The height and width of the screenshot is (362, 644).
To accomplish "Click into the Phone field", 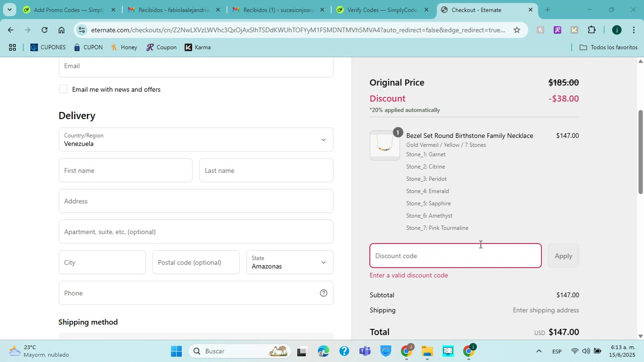I will [196, 293].
